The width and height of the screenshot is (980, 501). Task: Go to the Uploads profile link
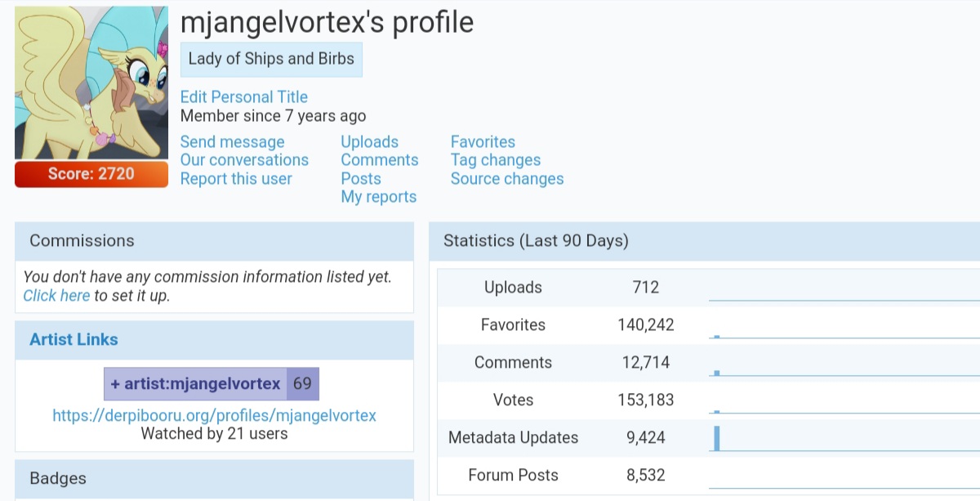tap(369, 142)
